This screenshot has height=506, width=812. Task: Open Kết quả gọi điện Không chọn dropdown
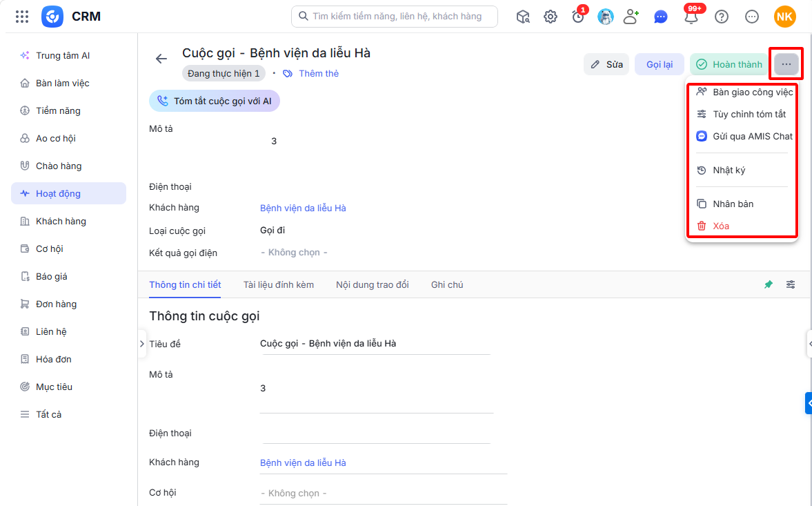point(294,253)
